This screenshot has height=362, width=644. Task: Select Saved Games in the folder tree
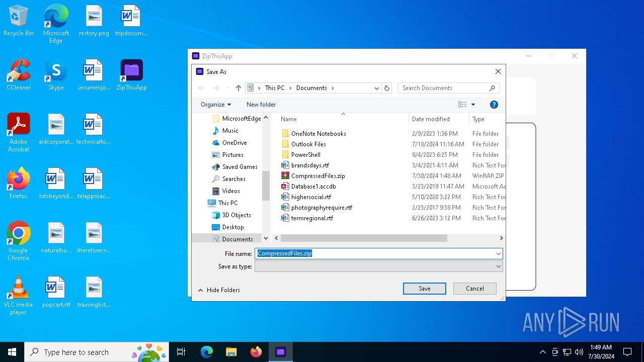pos(239,167)
